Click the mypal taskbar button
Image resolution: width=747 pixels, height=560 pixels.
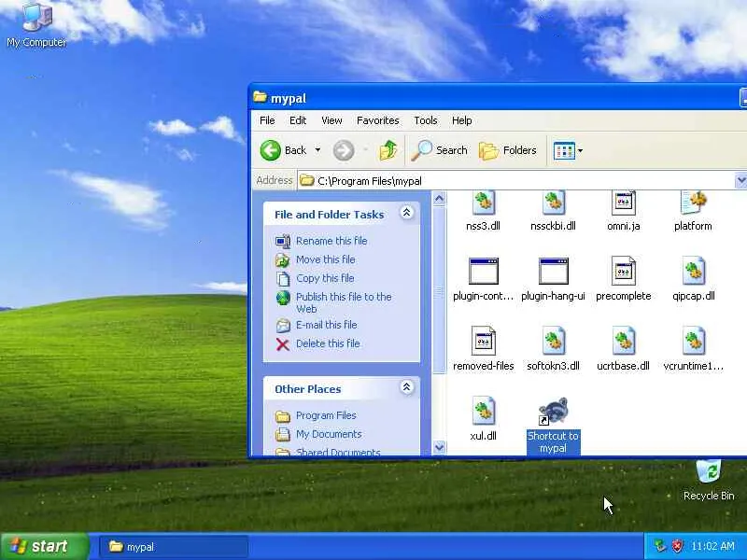click(174, 547)
